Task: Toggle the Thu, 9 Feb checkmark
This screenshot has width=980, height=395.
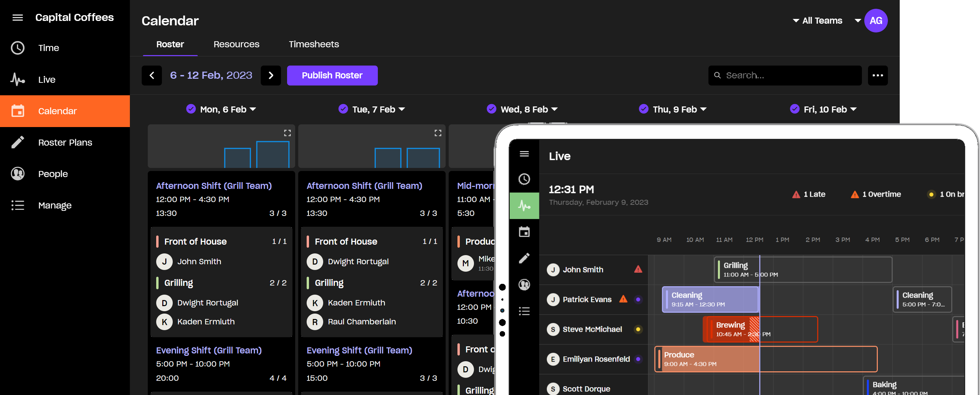Action: pos(644,109)
